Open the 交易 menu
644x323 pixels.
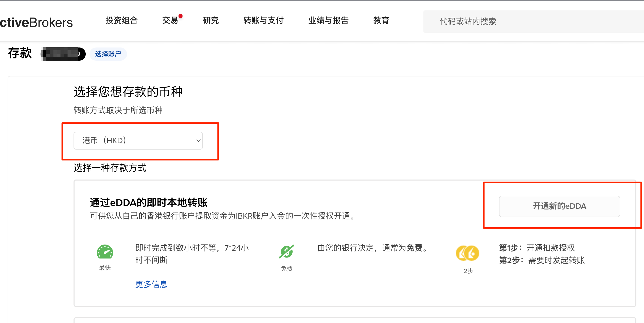[170, 20]
